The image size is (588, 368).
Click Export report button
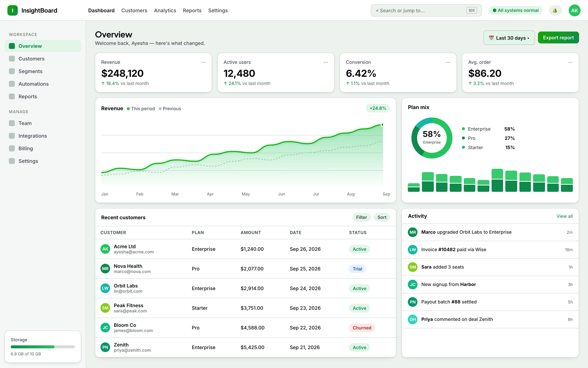[x=558, y=38]
